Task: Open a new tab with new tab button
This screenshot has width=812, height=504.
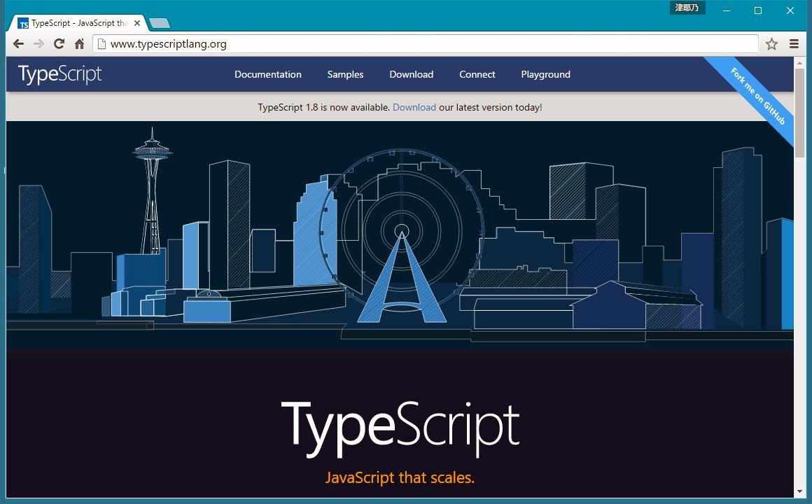Action: click(x=160, y=23)
